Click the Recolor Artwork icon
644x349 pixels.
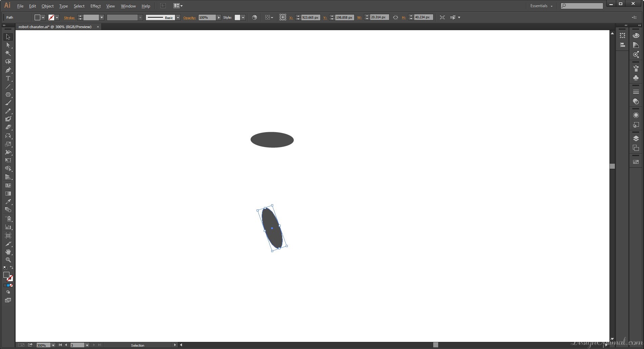255,17
